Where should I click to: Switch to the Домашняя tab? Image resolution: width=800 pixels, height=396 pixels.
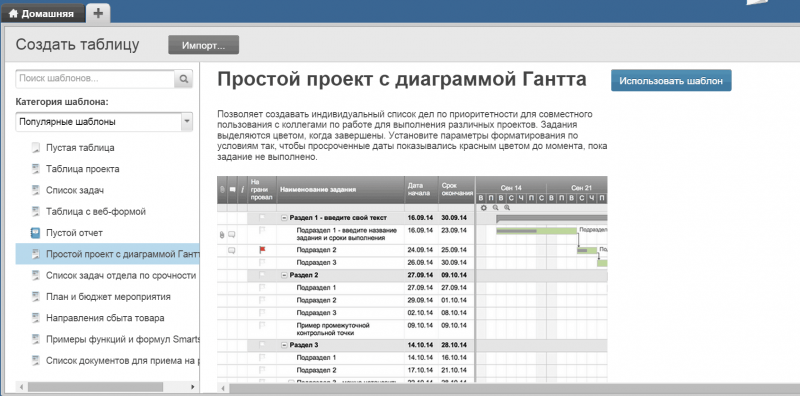pos(42,14)
